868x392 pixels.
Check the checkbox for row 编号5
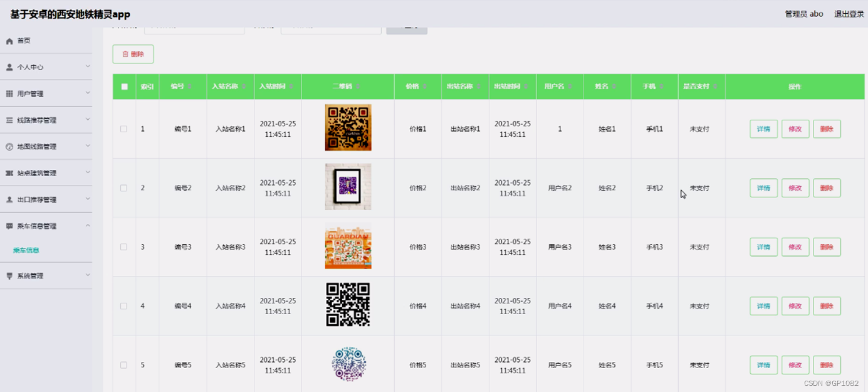pos(123,365)
